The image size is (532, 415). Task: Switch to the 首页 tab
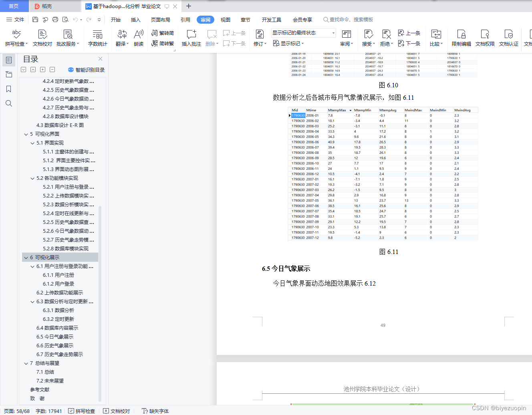tap(14, 6)
